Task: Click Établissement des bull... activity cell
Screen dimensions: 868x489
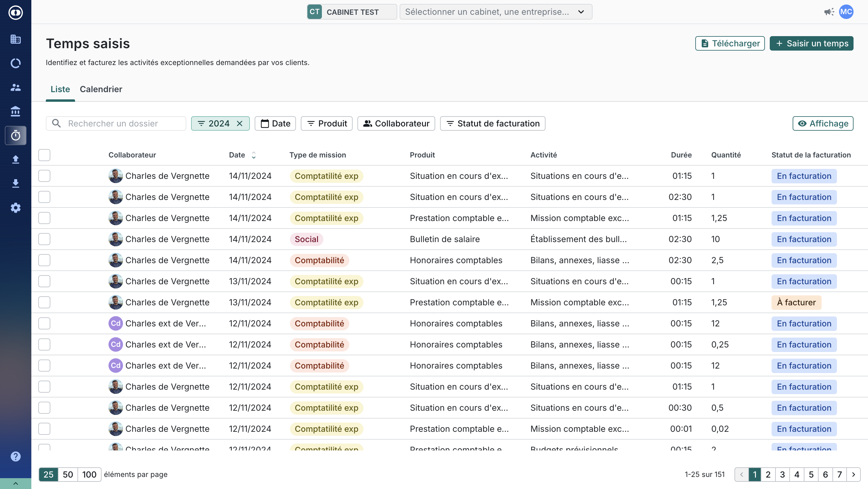Action: point(578,239)
